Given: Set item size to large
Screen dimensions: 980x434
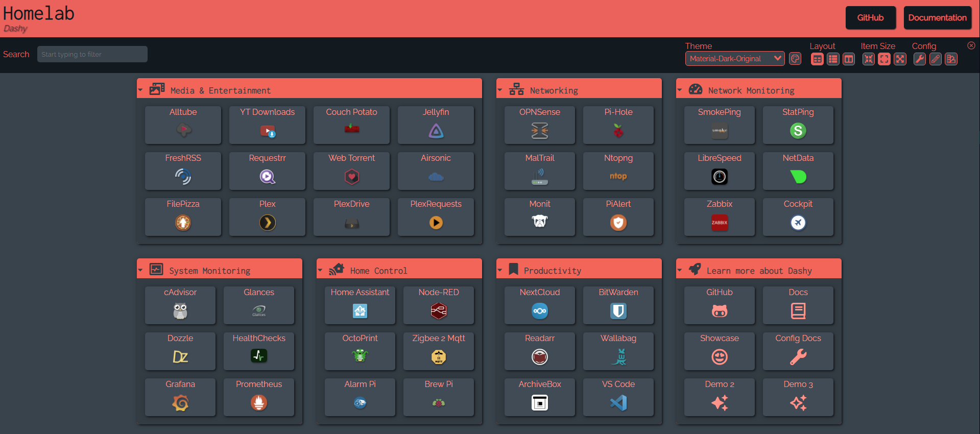Looking at the screenshot, I should pyautogui.click(x=900, y=59).
